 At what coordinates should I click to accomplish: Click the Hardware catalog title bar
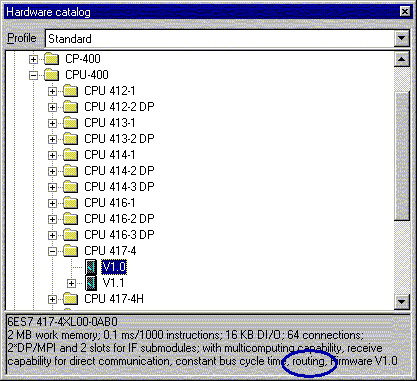(207, 12)
